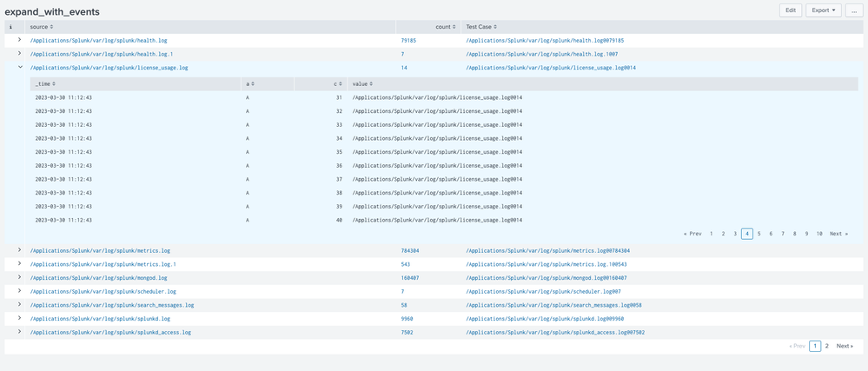Sort by the source column header
This screenshot has height=371, width=868.
coord(41,27)
